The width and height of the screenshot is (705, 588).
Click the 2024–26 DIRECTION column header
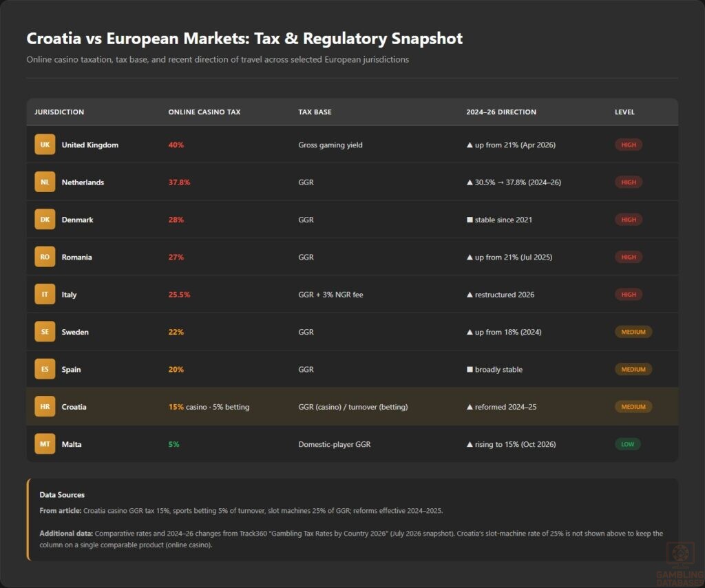pyautogui.click(x=501, y=112)
